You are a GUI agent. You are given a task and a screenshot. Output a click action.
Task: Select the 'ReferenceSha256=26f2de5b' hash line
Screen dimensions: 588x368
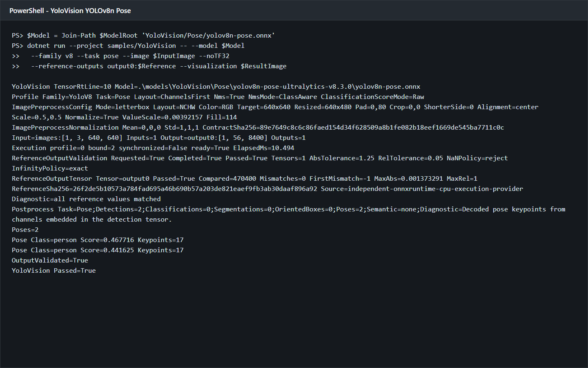point(267,189)
